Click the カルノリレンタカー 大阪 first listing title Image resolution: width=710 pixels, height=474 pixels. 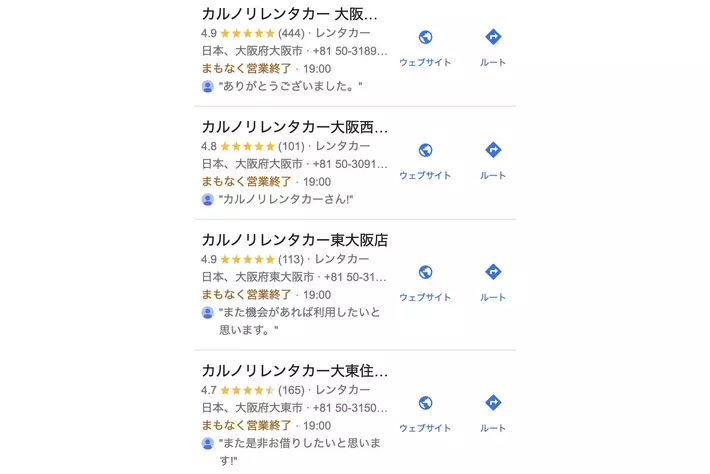pos(290,14)
